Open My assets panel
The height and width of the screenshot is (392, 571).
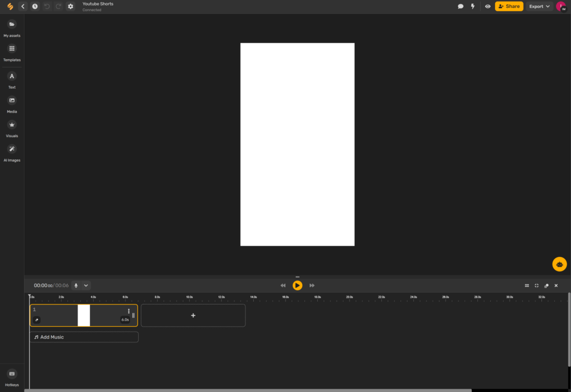[12, 28]
